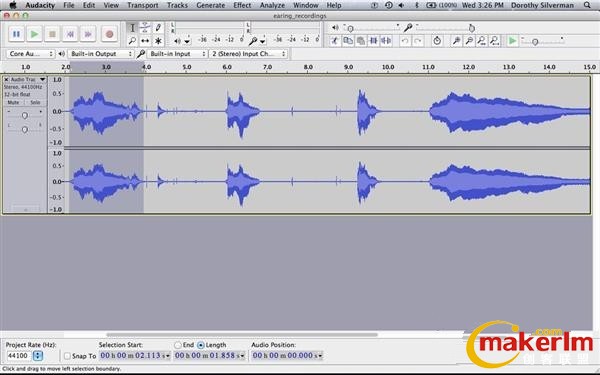Mute the audio track

coord(13,103)
